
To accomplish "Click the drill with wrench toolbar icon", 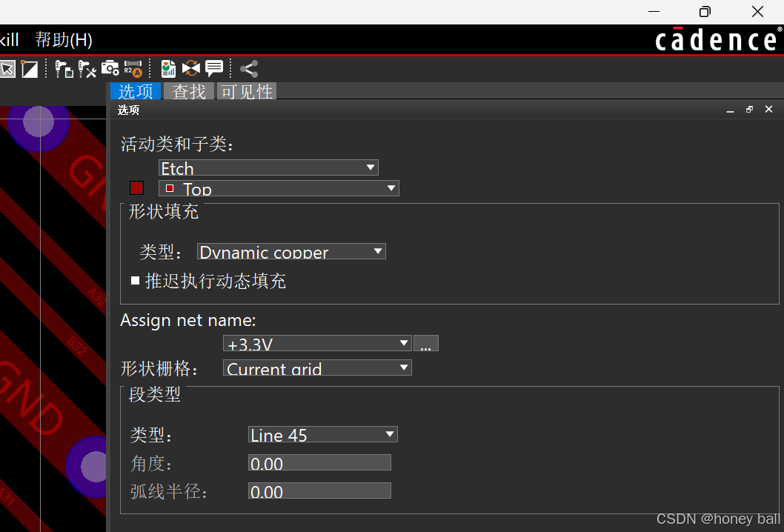I will (87, 69).
